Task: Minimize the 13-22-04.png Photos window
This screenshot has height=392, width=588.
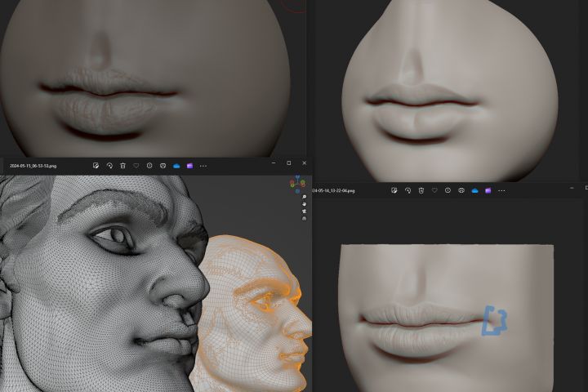Action: pyautogui.click(x=572, y=188)
